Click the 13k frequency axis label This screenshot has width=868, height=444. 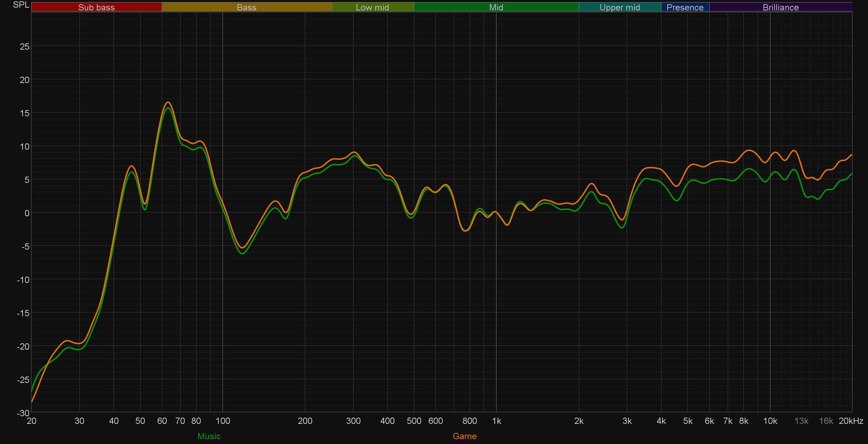point(801,421)
